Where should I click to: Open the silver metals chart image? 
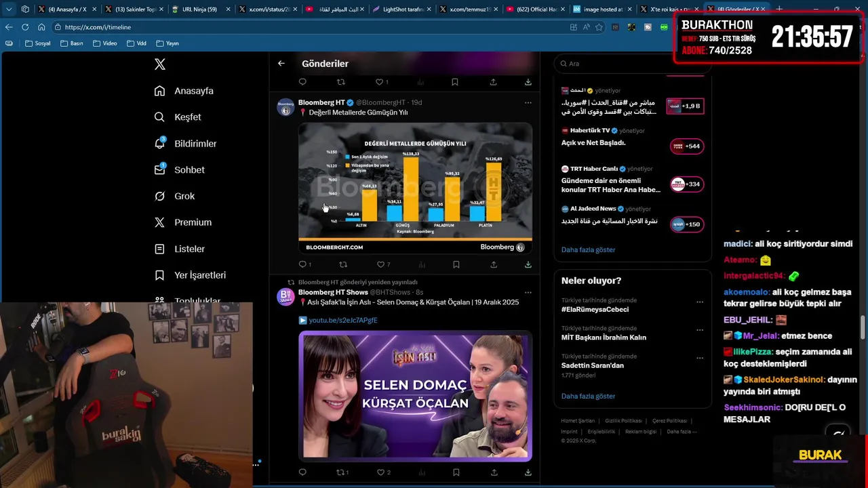[x=415, y=188]
